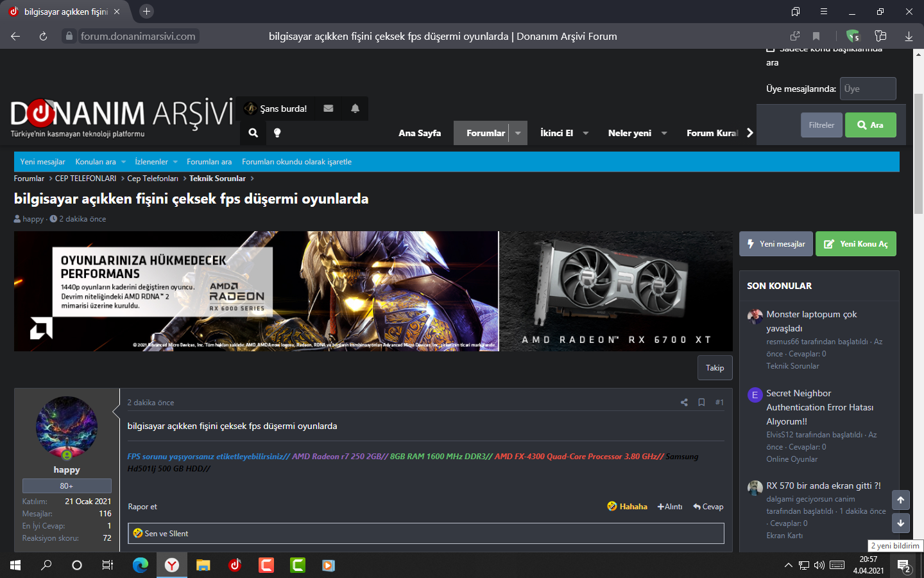The image size is (924, 578).
Task: Open Microsoft Edge from the taskbar
Action: [x=140, y=565]
